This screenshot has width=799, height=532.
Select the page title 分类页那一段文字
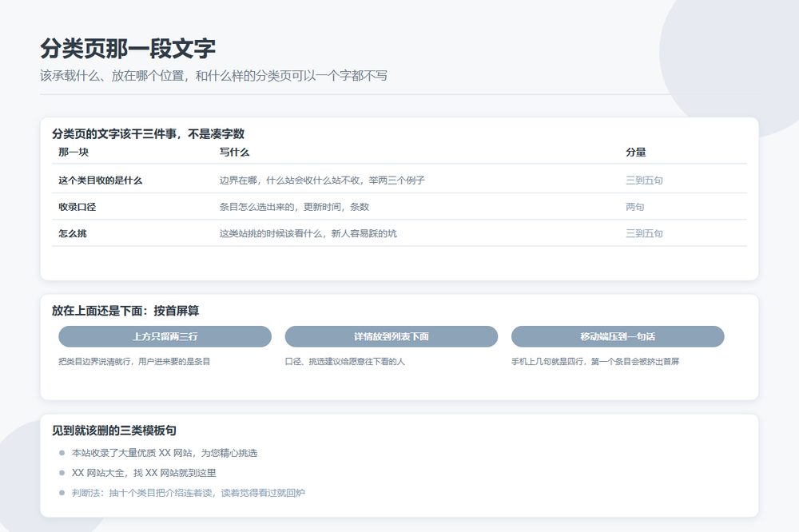[128, 49]
